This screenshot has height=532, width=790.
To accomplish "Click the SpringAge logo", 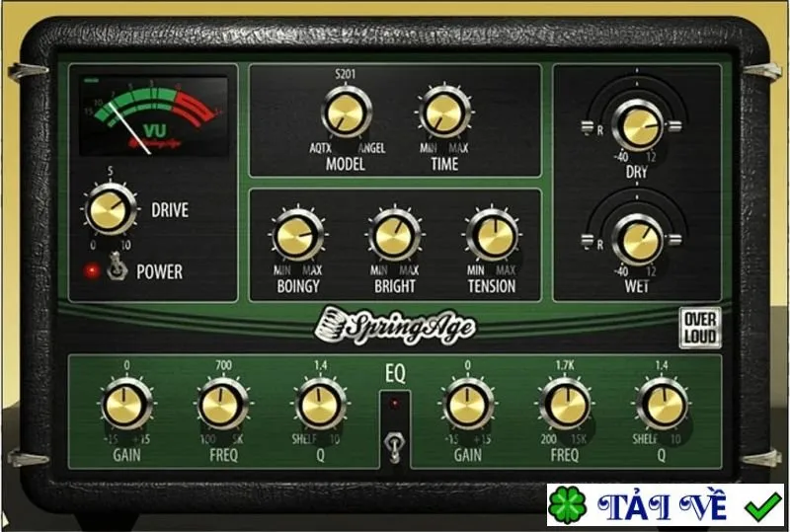I will tap(394, 327).
